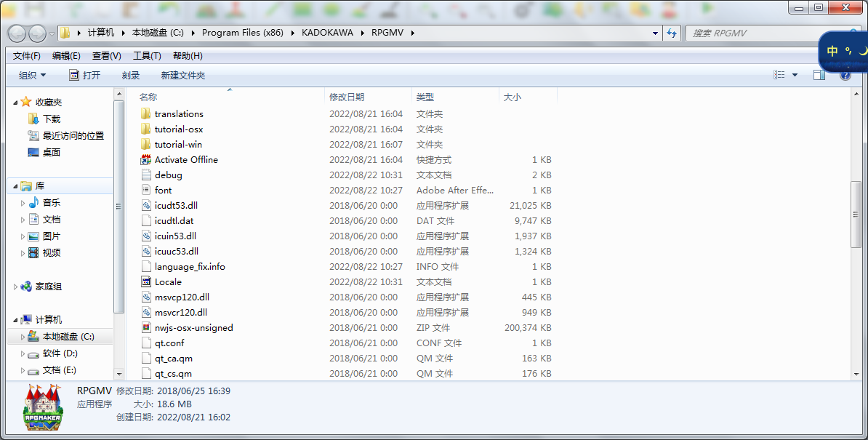Click the msvcr120.dll icon
Viewport: 868px width, 440px height.
[x=145, y=312]
